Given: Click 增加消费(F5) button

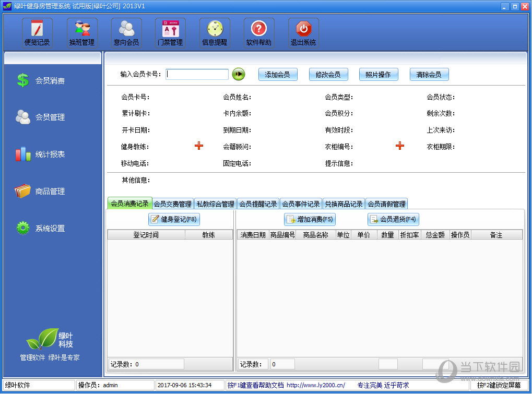Looking at the screenshot, I should 310,219.
